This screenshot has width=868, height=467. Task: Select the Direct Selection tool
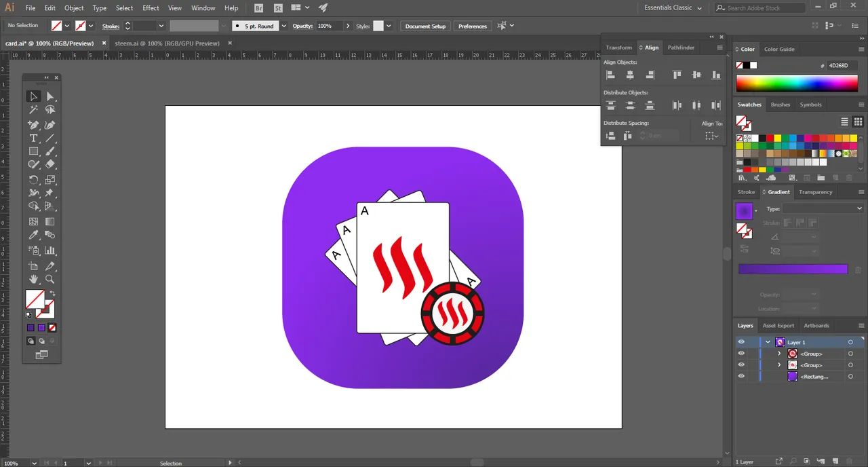click(x=50, y=96)
